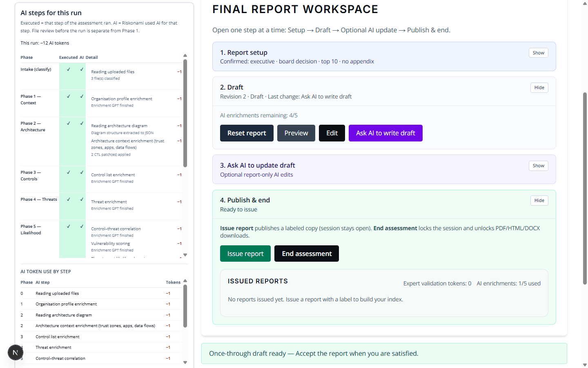This screenshot has width=588, height=368.
Task: Click page scroll up arrow at top right
Action: pyautogui.click(x=585, y=3)
